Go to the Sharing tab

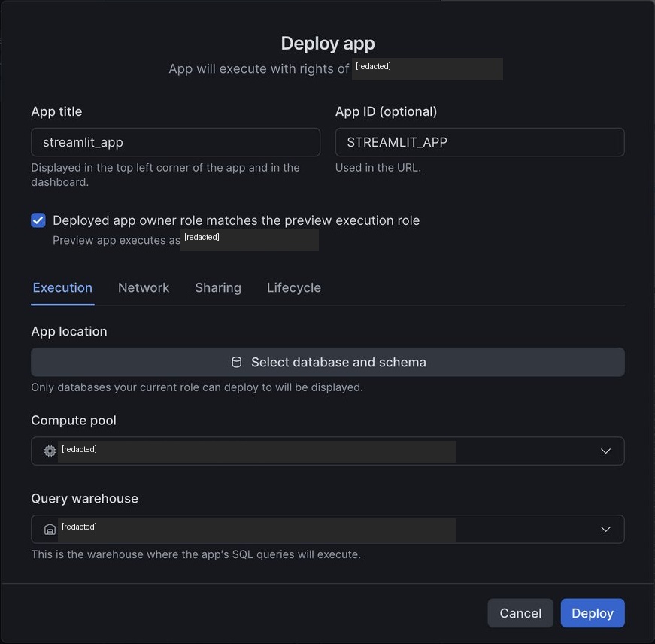tap(218, 287)
